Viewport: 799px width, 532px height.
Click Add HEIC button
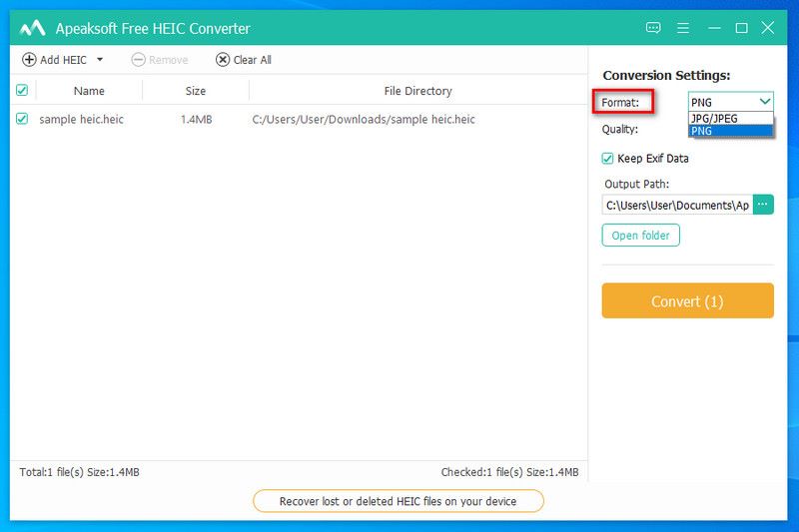tap(55, 60)
